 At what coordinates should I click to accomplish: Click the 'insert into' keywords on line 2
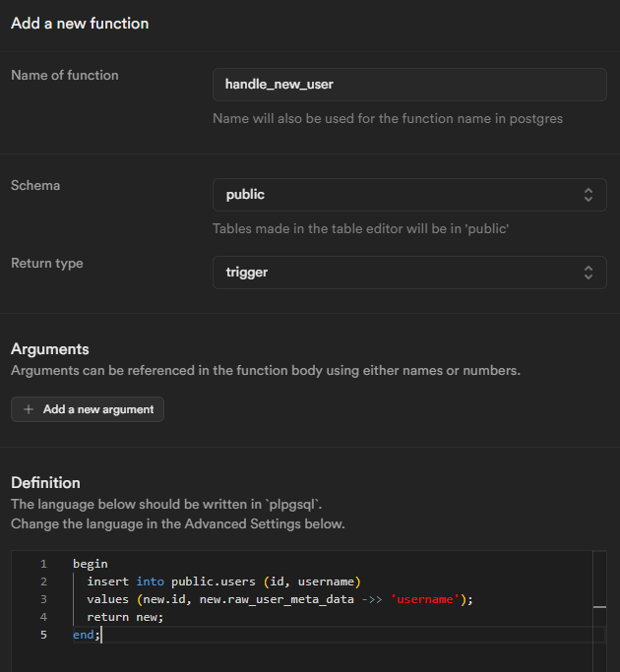coord(125,581)
